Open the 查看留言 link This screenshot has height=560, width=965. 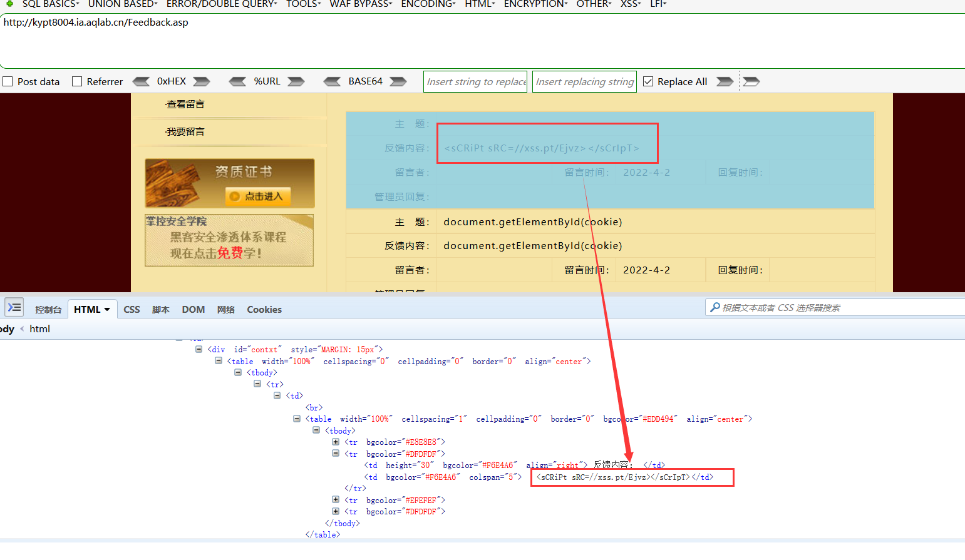(185, 104)
